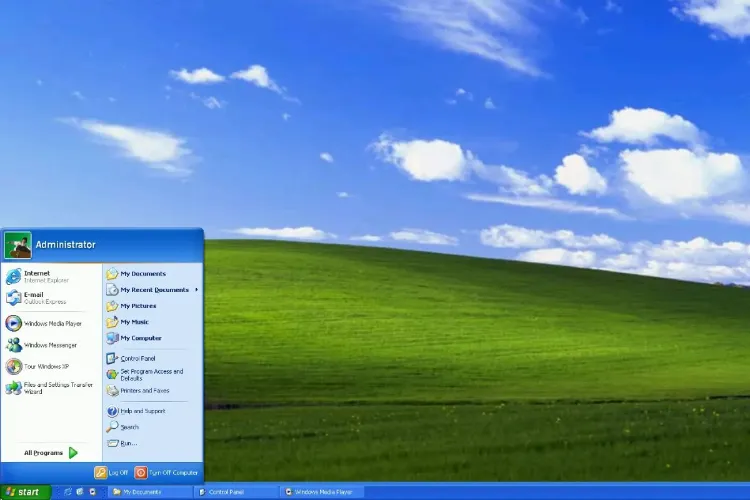This screenshot has width=750, height=500.
Task: Open the My Documents folder entry
Action: coord(142,274)
